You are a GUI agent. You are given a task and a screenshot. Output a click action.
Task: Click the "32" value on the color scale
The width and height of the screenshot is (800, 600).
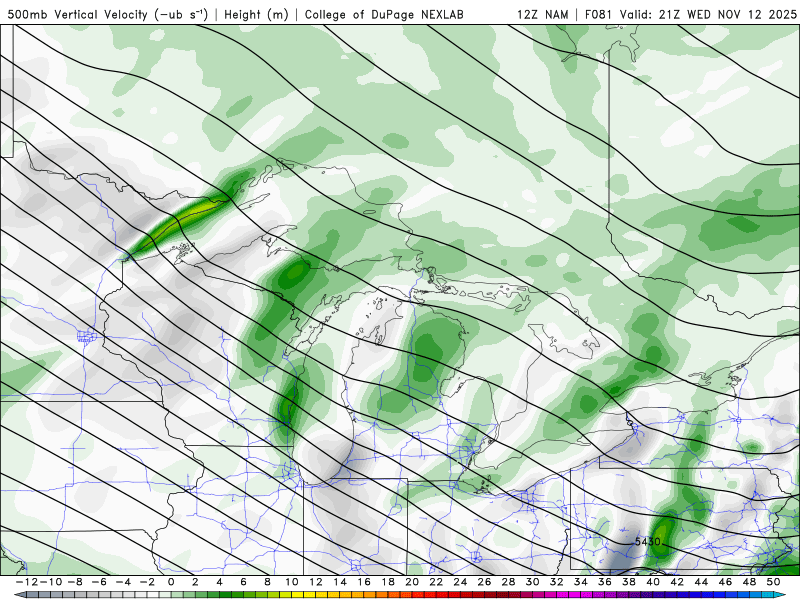pos(557,582)
